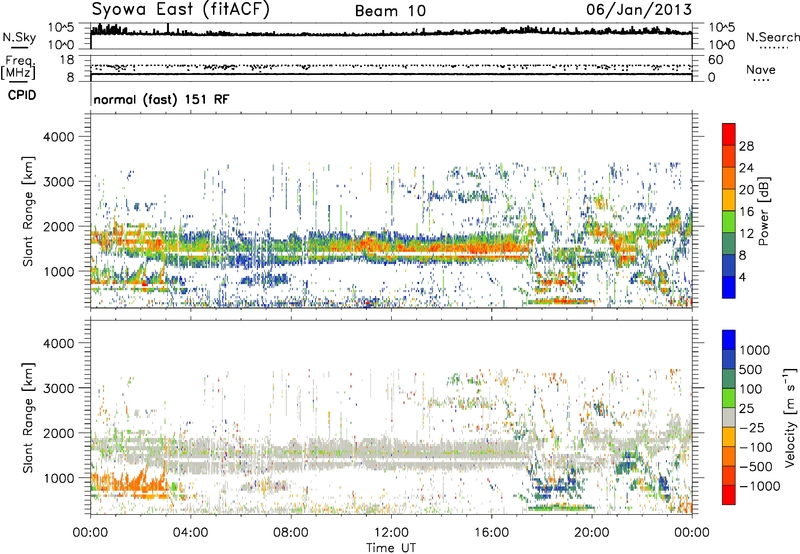Viewport: 800px width, 554px height.
Task: Click 3000 km tick of power panel
Action: 59,182
